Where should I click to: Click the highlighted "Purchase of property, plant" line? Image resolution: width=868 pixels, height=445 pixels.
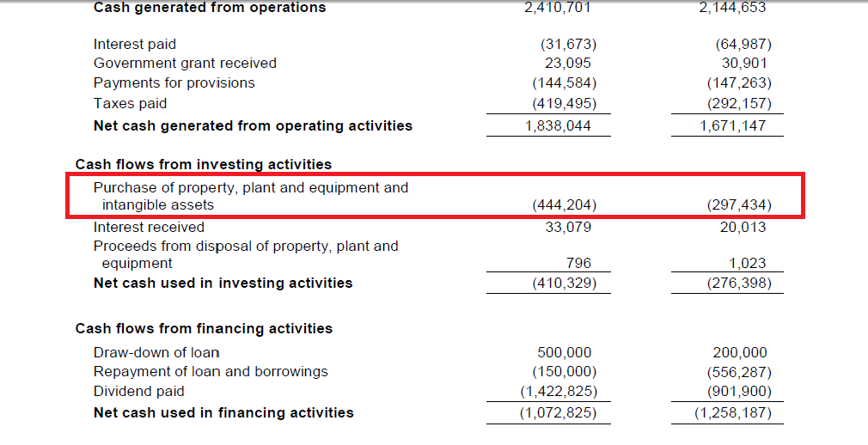click(250, 187)
